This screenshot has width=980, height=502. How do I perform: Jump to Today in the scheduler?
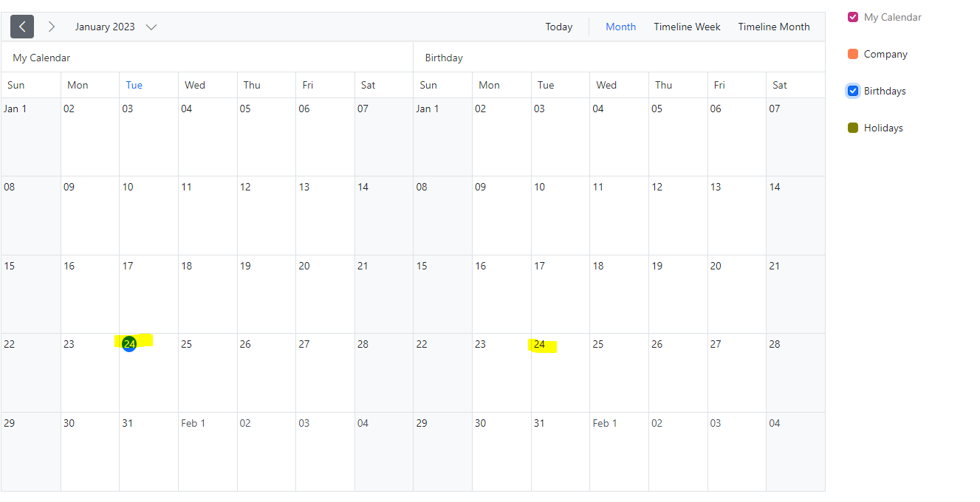pos(558,27)
